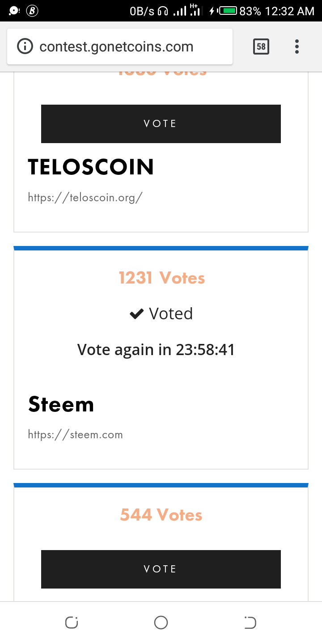Tap the headphones icon in status bar
The image size is (322, 644).
(x=163, y=11)
